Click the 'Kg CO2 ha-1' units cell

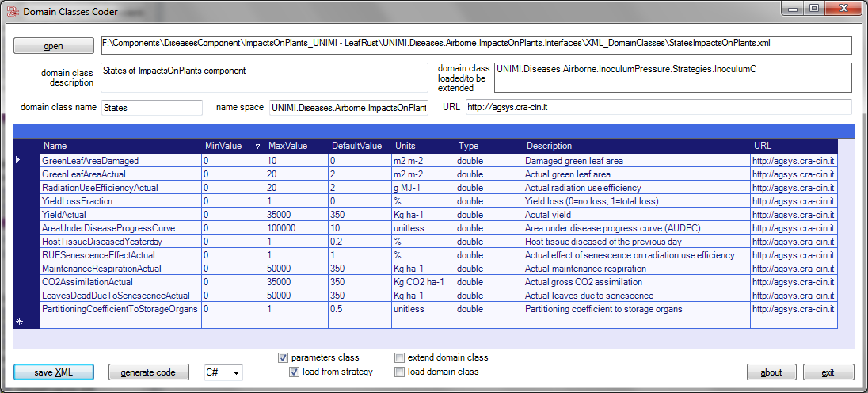point(423,282)
